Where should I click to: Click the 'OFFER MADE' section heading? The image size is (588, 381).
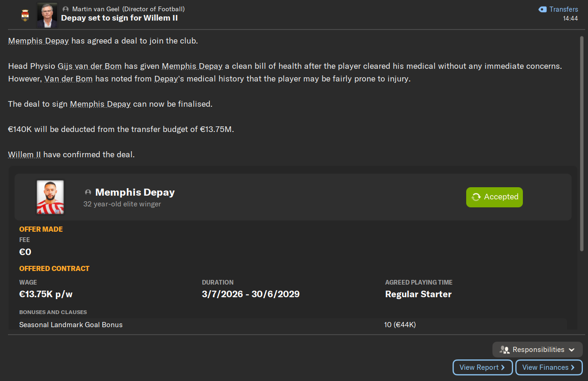(x=41, y=229)
